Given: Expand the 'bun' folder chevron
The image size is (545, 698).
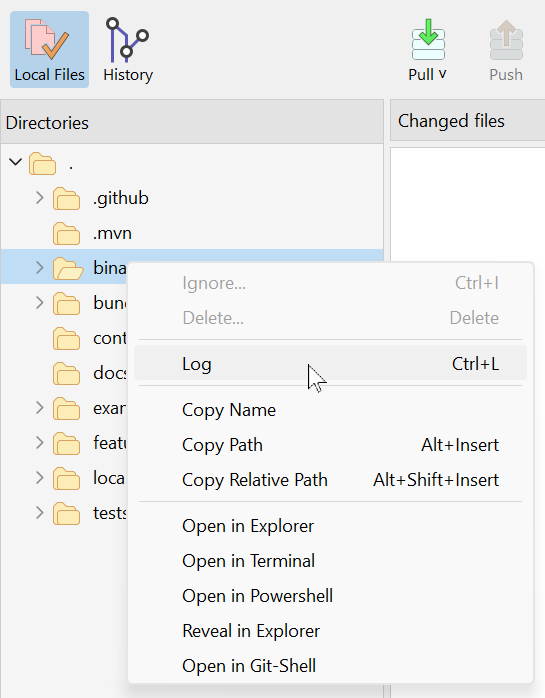Looking at the screenshot, I should click(x=39, y=303).
